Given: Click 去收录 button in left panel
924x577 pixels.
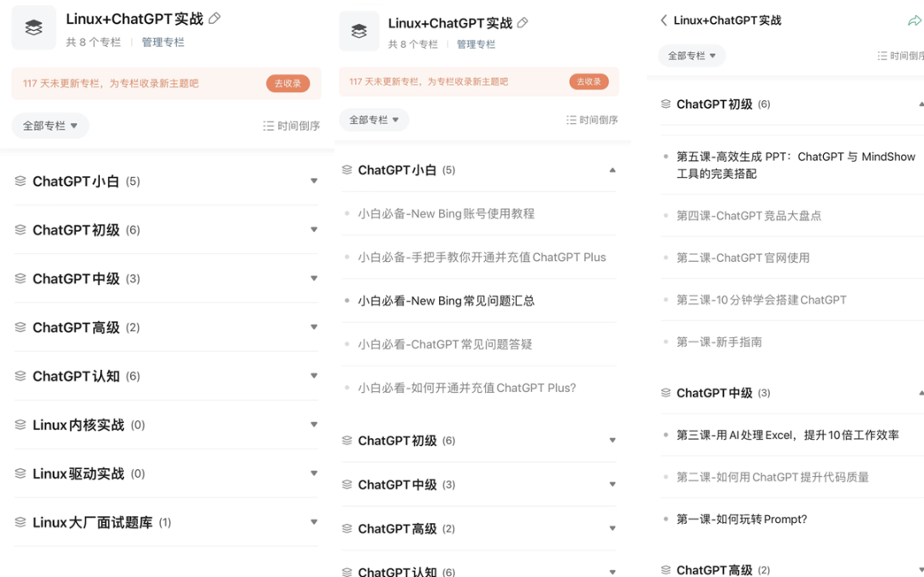Looking at the screenshot, I should point(287,83).
